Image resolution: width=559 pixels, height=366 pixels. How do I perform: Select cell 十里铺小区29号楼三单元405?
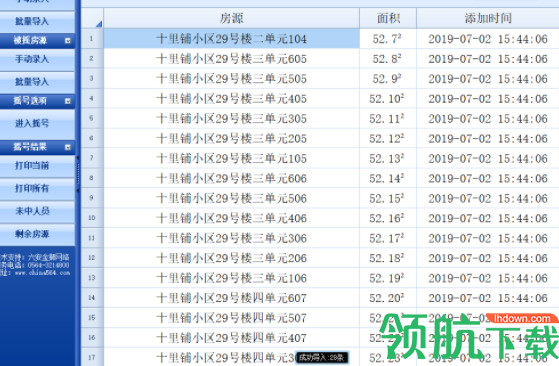pyautogui.click(x=231, y=98)
